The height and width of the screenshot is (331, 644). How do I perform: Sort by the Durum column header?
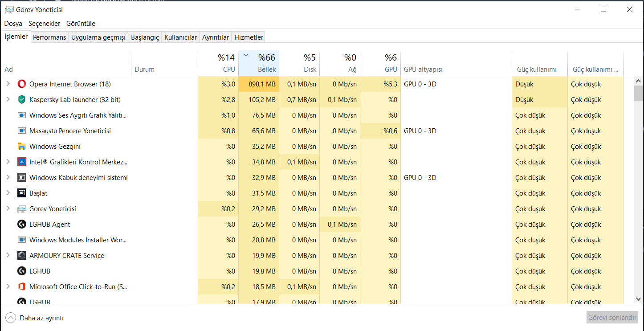pyautogui.click(x=165, y=63)
